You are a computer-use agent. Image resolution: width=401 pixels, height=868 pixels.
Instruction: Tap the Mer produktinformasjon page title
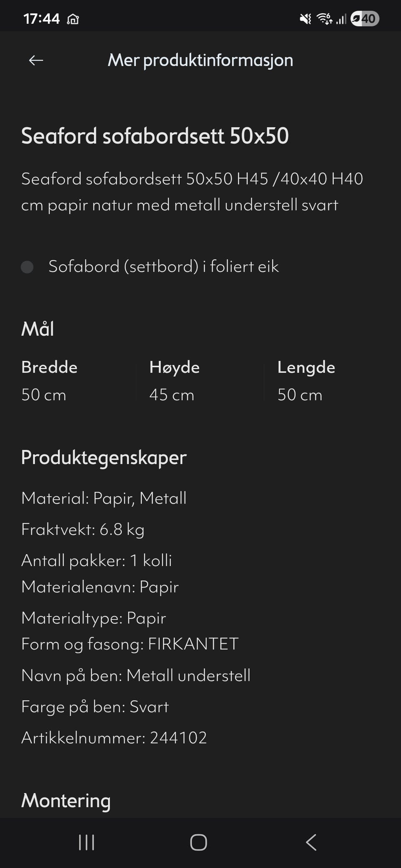(200, 60)
